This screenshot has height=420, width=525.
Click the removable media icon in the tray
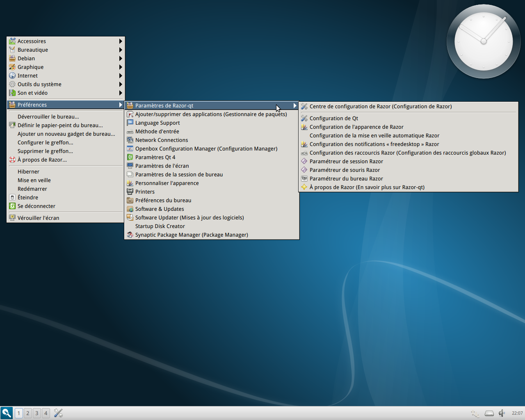[x=489, y=413]
